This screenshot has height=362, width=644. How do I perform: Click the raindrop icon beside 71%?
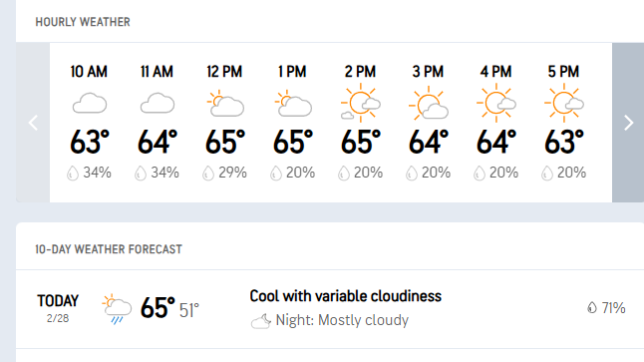click(x=592, y=307)
